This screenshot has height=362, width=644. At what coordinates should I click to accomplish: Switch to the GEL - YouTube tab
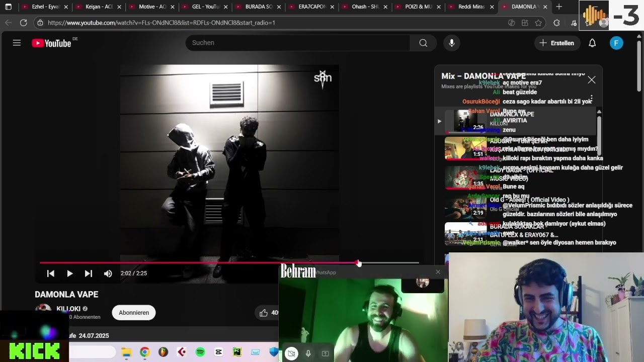205,7
